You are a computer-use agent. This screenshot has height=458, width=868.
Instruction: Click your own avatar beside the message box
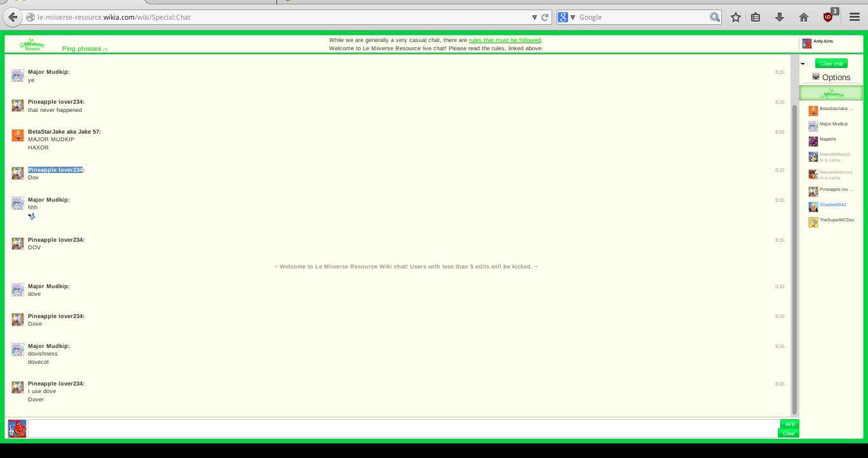click(x=17, y=429)
